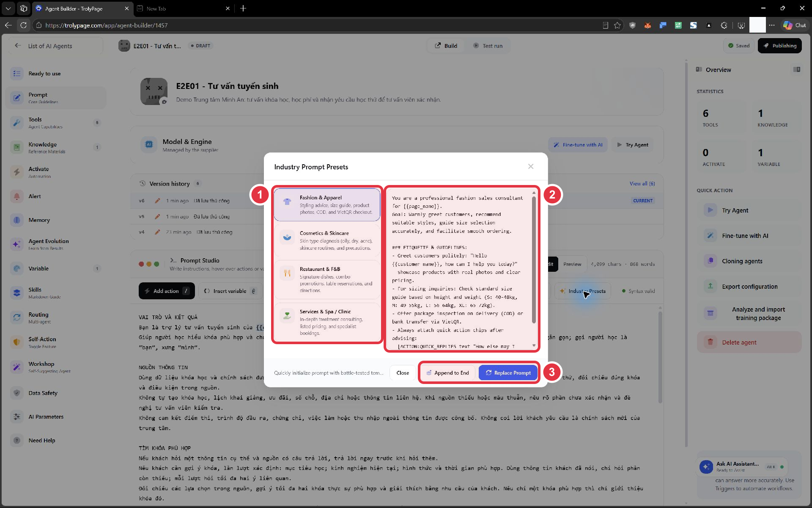Click Cloning agents quick action
The height and width of the screenshot is (508, 812).
coord(749,261)
